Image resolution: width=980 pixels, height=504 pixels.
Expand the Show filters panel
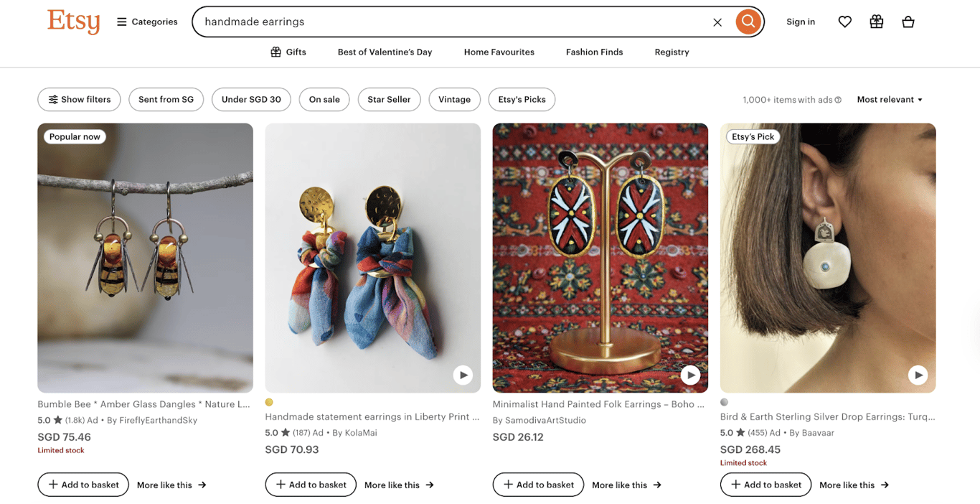80,100
